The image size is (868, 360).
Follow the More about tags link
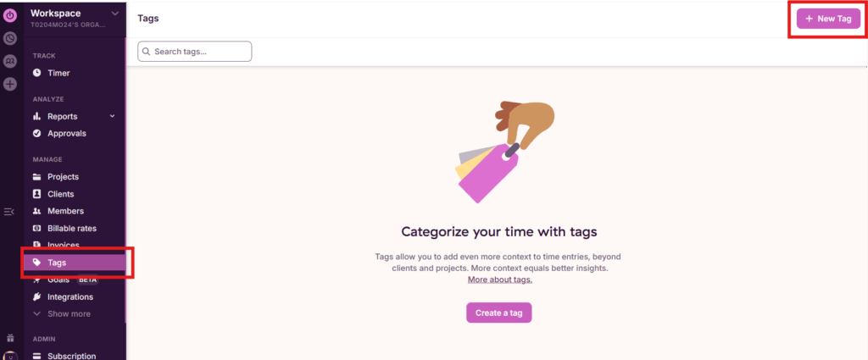click(x=500, y=280)
